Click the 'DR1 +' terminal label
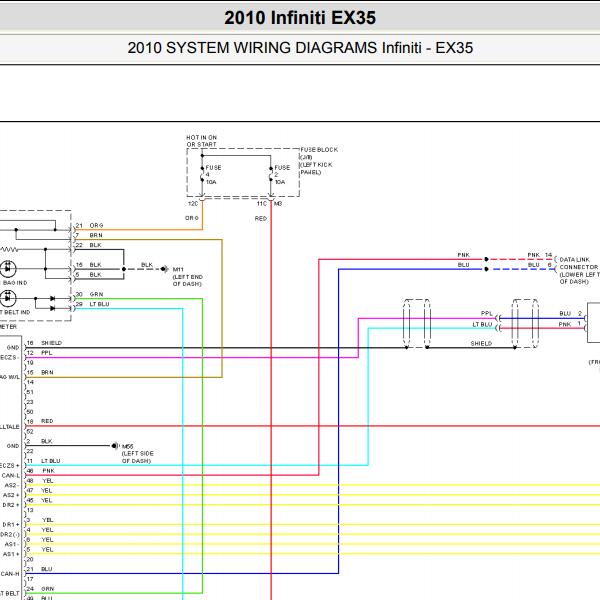This screenshot has height=600, width=600. tap(11, 524)
